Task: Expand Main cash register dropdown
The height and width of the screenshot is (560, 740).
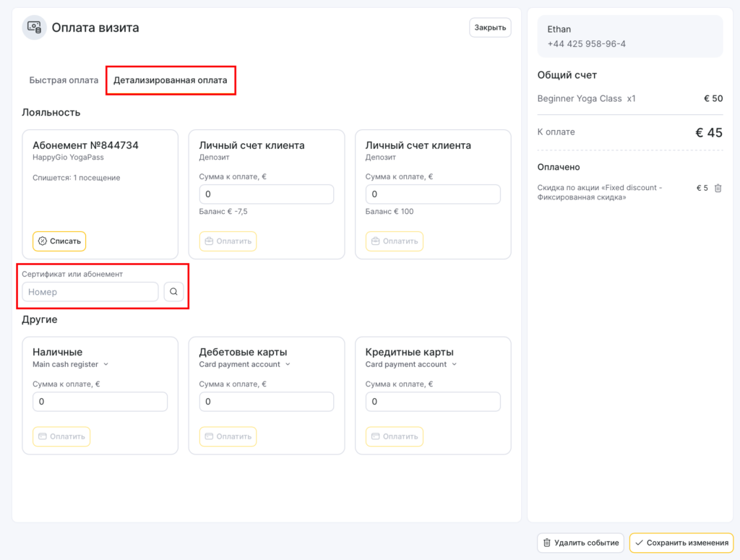Action: click(x=71, y=364)
